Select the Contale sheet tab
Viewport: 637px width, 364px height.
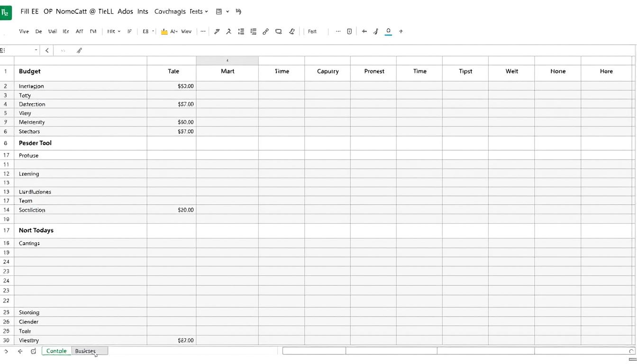pyautogui.click(x=56, y=351)
